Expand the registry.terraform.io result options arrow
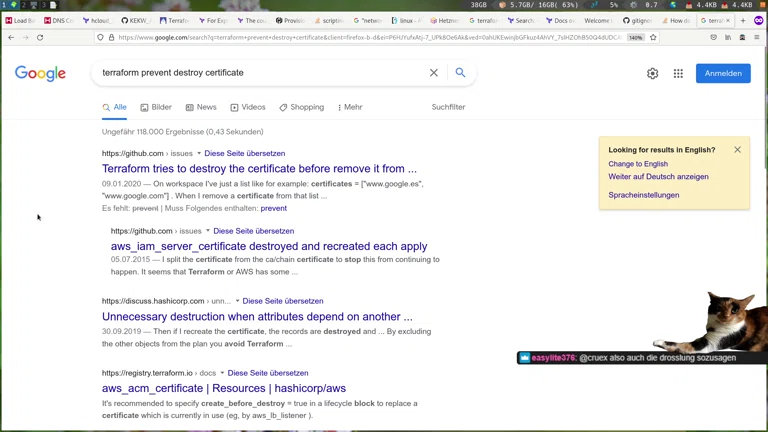 pos(222,373)
